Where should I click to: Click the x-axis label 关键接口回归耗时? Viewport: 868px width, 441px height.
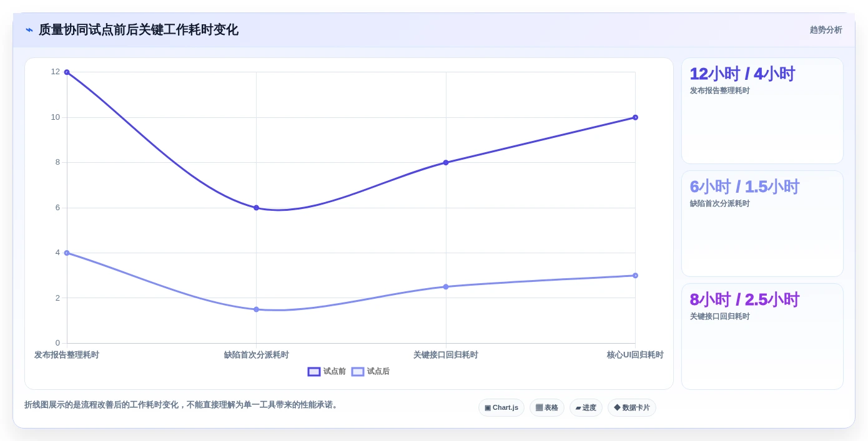(x=446, y=355)
